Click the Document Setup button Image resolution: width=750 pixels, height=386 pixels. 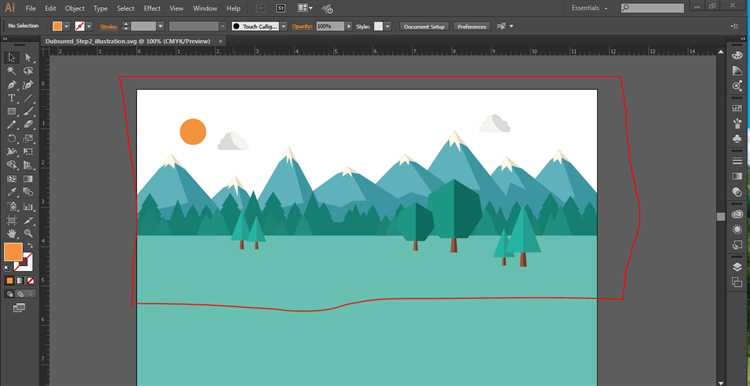tap(424, 26)
